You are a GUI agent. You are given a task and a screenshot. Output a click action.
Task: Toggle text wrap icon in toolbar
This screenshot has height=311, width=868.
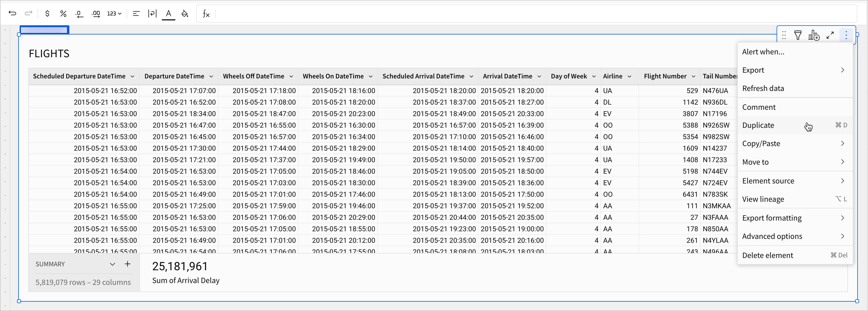152,14
